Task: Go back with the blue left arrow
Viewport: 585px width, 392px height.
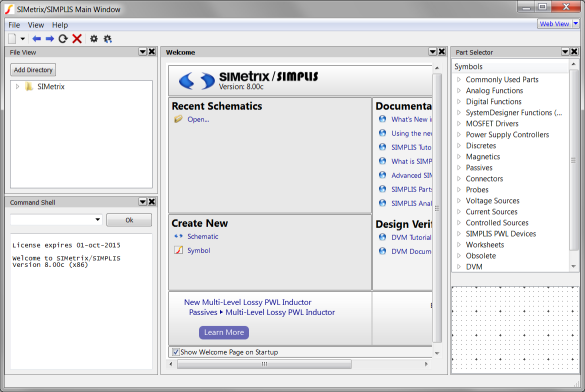Action: point(37,38)
